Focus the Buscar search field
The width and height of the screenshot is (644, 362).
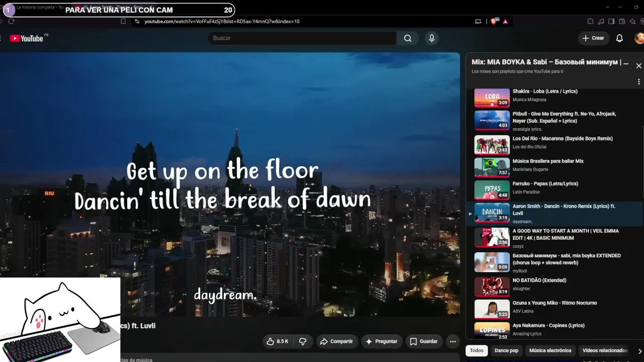pyautogui.click(x=302, y=38)
